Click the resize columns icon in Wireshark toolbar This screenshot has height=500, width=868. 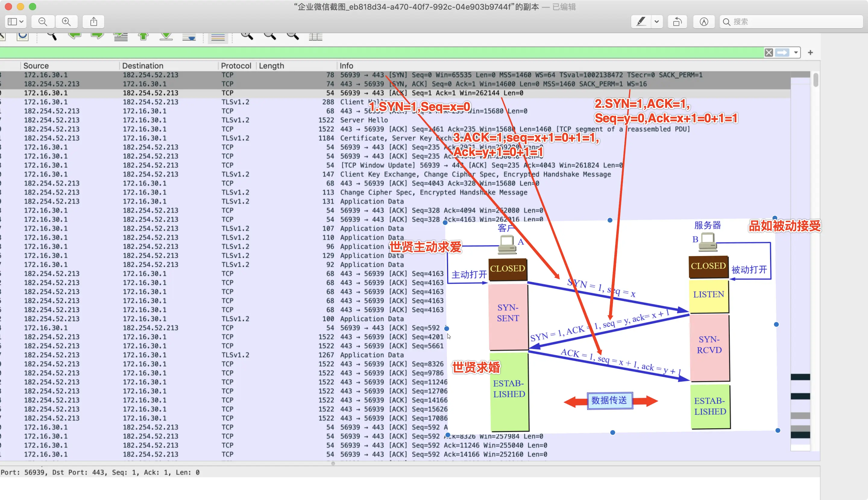[315, 36]
